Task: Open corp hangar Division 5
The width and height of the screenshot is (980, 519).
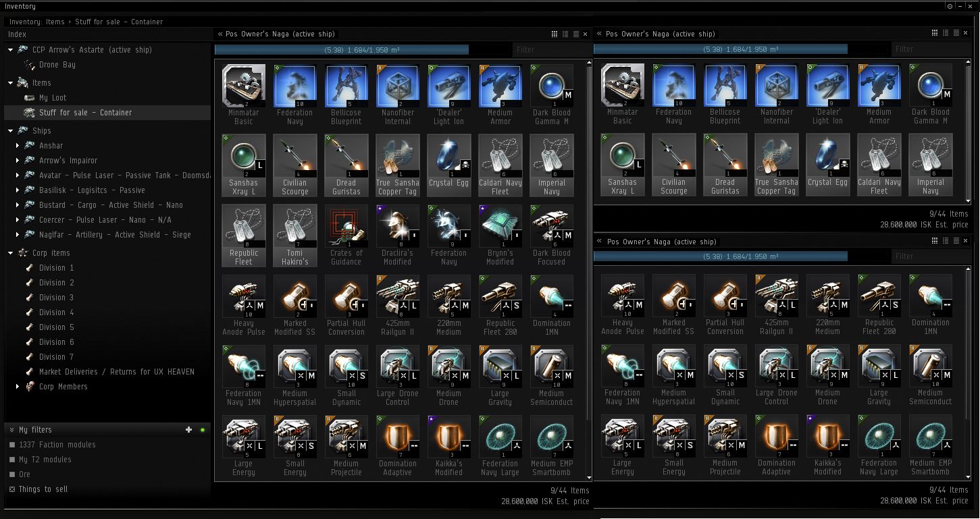Action: pos(56,327)
